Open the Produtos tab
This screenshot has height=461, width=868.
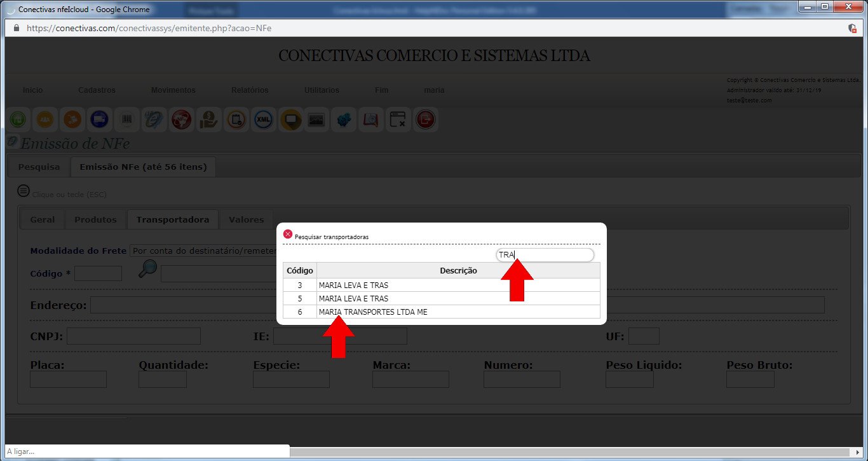pos(95,219)
